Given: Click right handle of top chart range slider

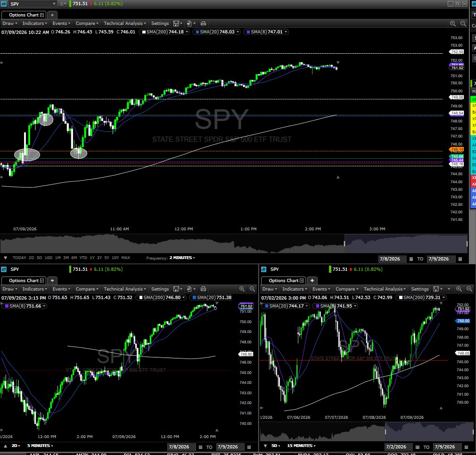Looking at the screenshot, I should click(467, 244).
